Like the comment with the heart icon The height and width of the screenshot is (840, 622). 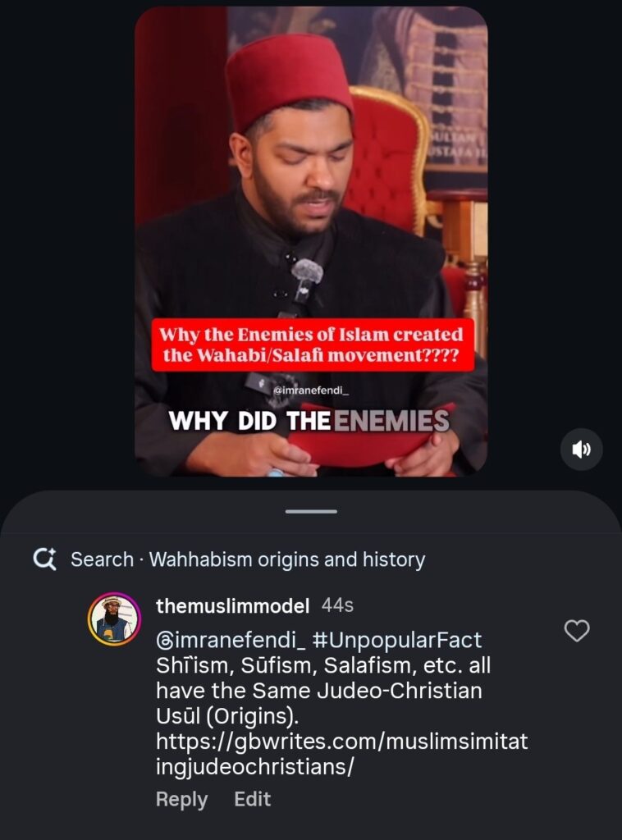click(x=577, y=631)
